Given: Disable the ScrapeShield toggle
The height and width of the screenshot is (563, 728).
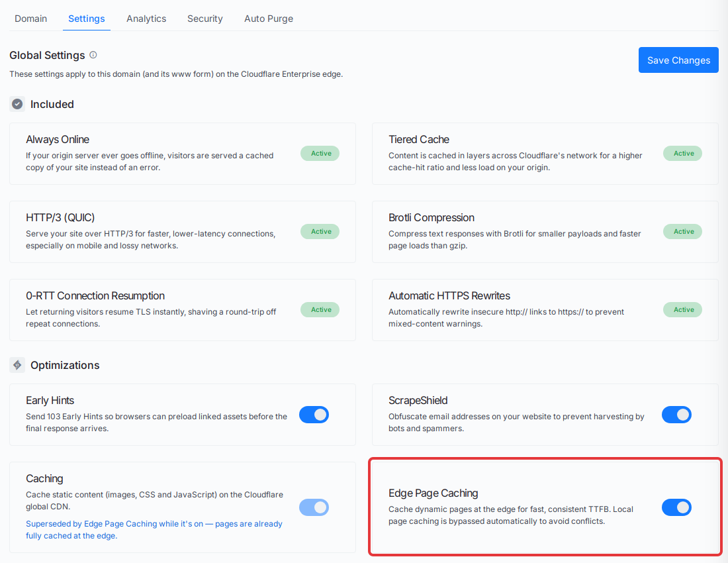Looking at the screenshot, I should pos(676,415).
